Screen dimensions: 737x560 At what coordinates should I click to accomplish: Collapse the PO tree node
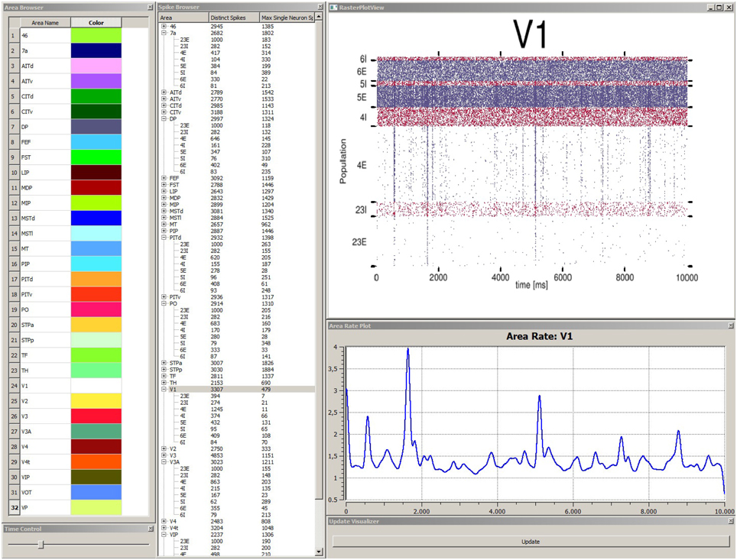pyautogui.click(x=164, y=303)
